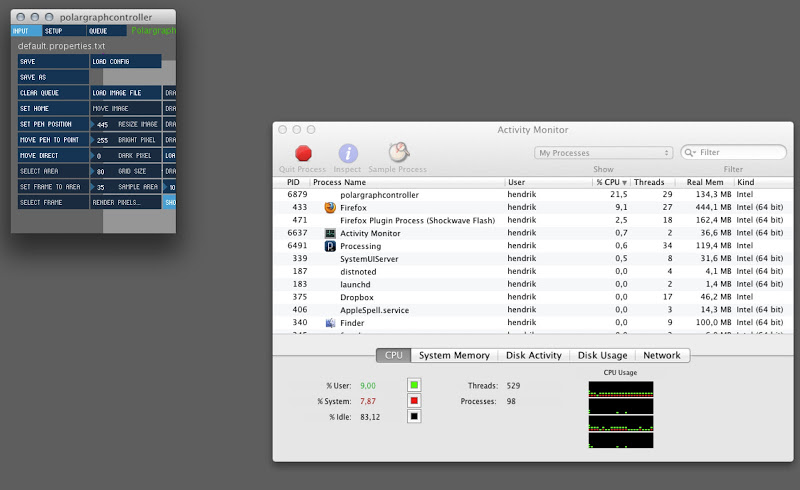
Task: Click the RESIZE IMAGE 445 number field
Action: (126, 124)
